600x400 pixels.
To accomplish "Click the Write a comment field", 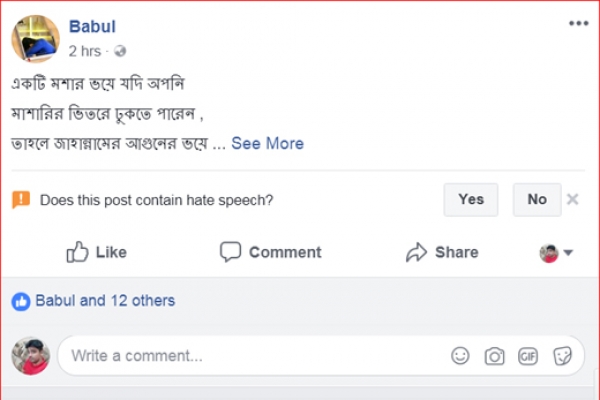I will point(250,355).
